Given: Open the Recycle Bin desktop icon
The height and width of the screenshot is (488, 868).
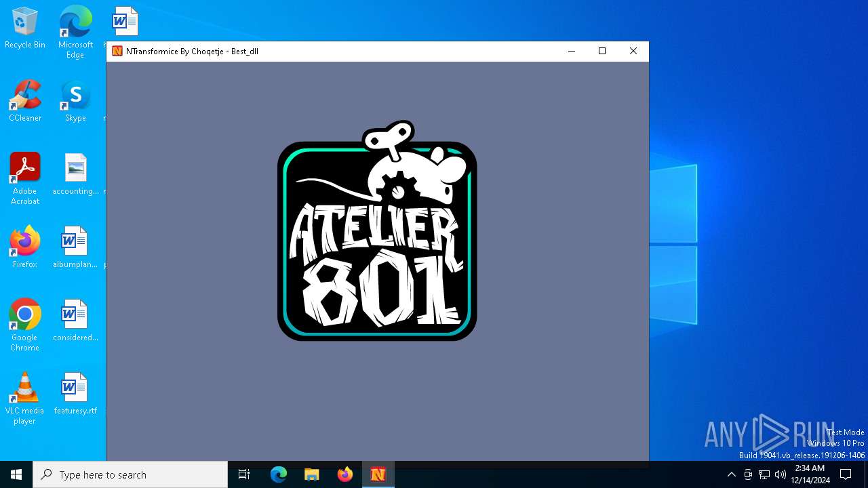Looking at the screenshot, I should pyautogui.click(x=25, y=28).
